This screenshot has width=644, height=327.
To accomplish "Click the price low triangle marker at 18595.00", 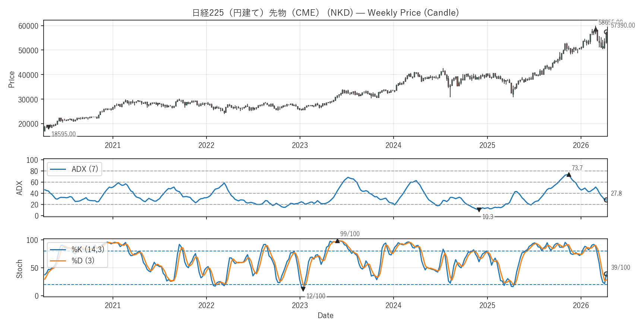I will pyautogui.click(x=48, y=127).
